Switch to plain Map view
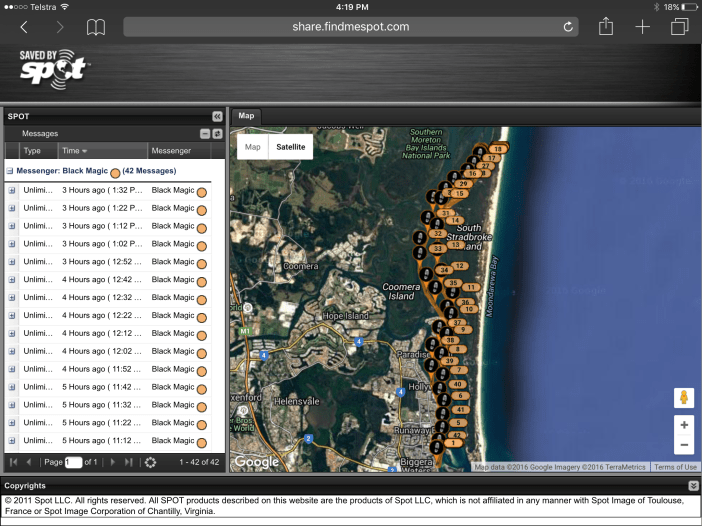 (x=253, y=147)
